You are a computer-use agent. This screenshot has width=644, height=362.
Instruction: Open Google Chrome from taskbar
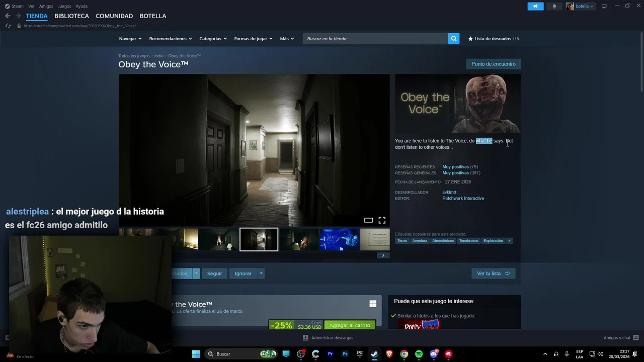(x=404, y=354)
